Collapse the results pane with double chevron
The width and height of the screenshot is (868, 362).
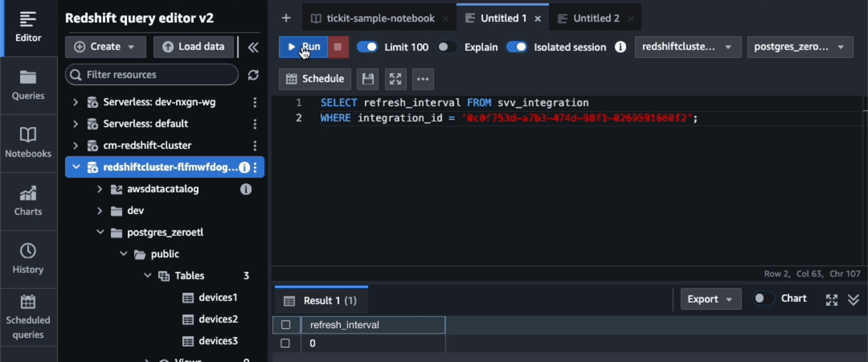[x=853, y=299]
